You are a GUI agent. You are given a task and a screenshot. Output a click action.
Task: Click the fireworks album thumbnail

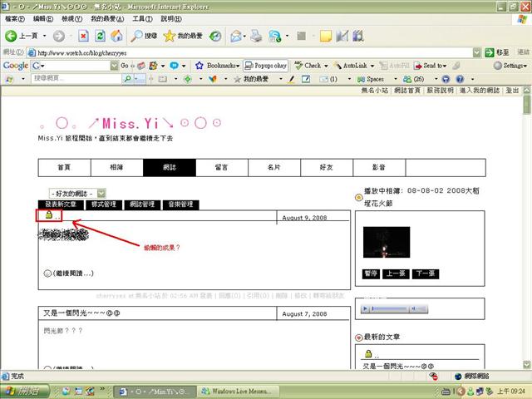[387, 242]
